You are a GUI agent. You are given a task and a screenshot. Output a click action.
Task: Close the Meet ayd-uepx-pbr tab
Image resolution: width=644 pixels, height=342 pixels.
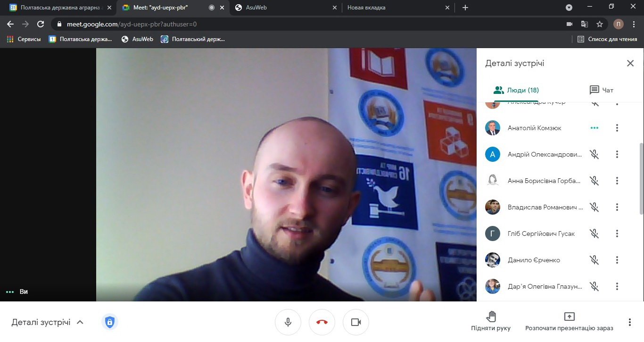pos(222,8)
